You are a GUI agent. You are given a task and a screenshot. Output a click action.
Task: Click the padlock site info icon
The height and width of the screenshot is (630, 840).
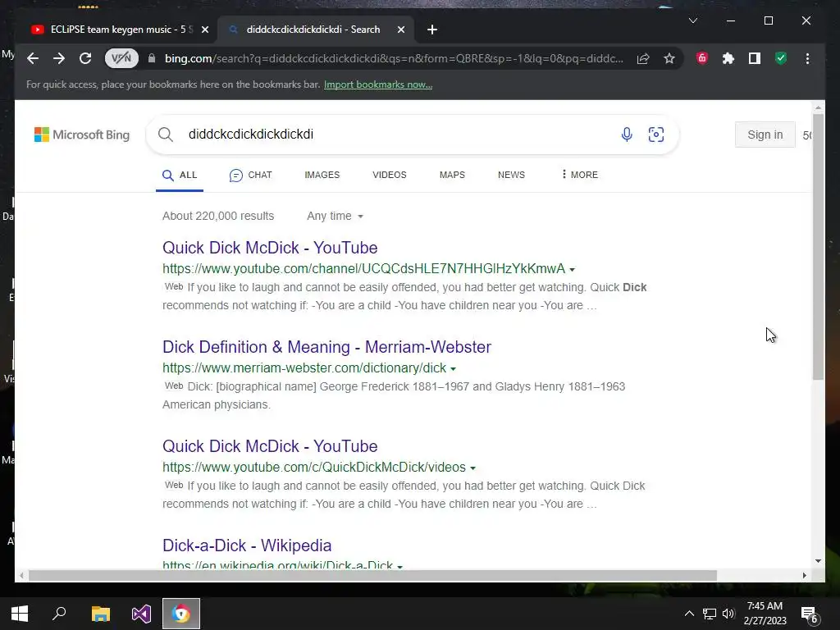pyautogui.click(x=152, y=58)
